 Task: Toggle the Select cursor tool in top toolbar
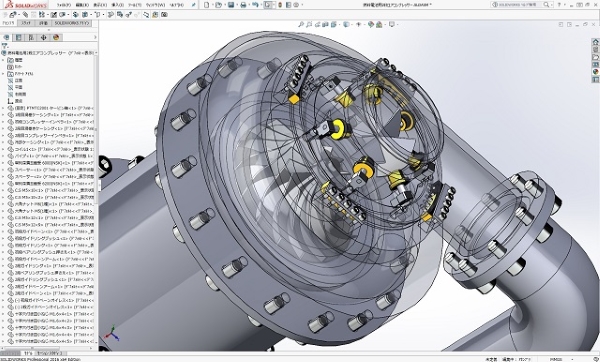click(267, 5)
